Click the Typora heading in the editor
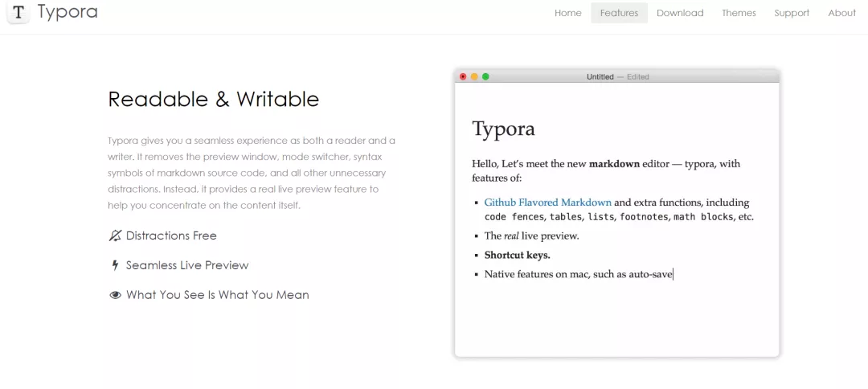Viewport: 868px width, 389px height. (x=503, y=129)
